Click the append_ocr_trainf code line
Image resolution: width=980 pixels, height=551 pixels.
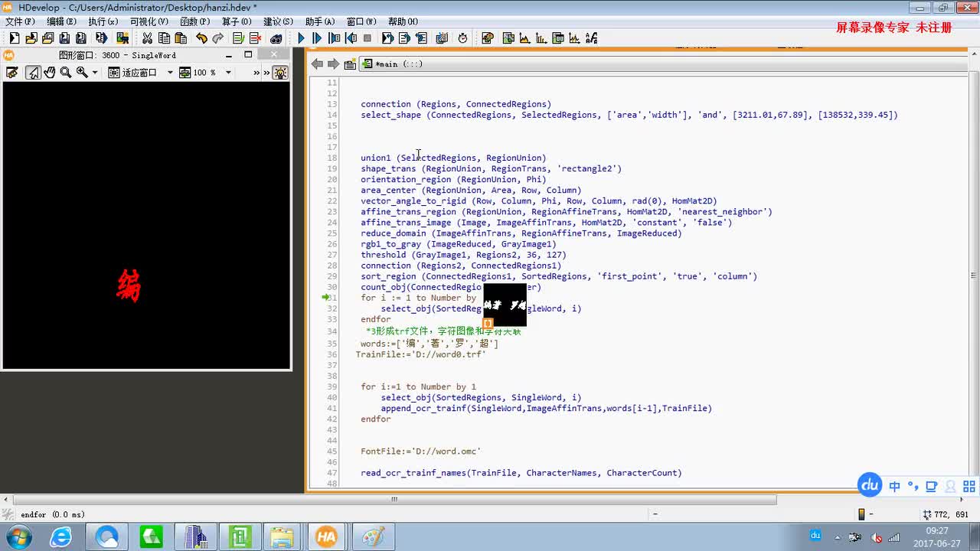click(547, 408)
